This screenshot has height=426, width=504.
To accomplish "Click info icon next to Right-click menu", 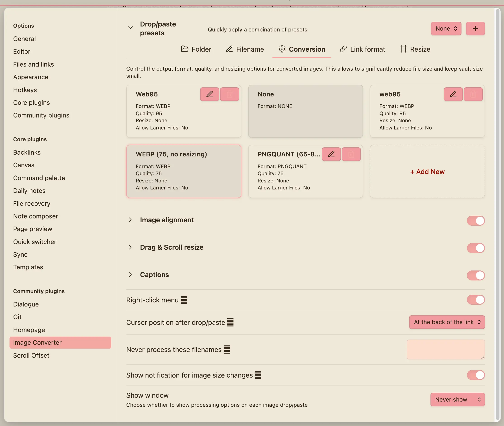I will [184, 300].
